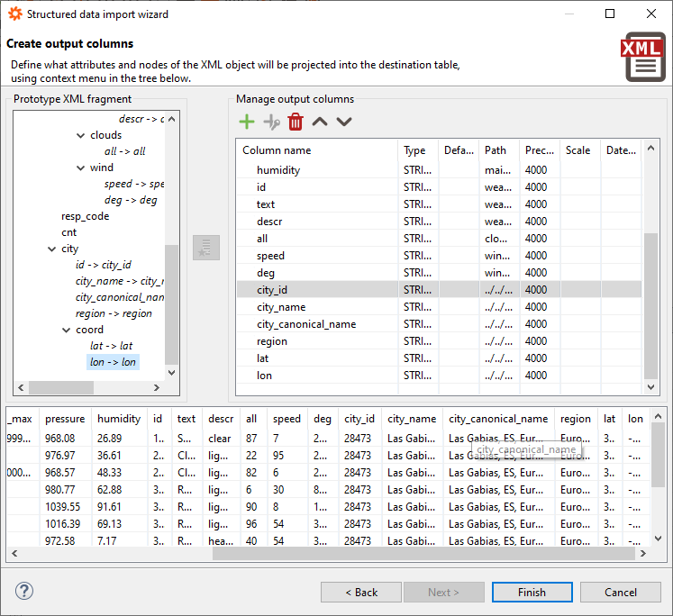The height and width of the screenshot is (616, 673).
Task: Collapse the city node in XML tree
Action: (52, 249)
